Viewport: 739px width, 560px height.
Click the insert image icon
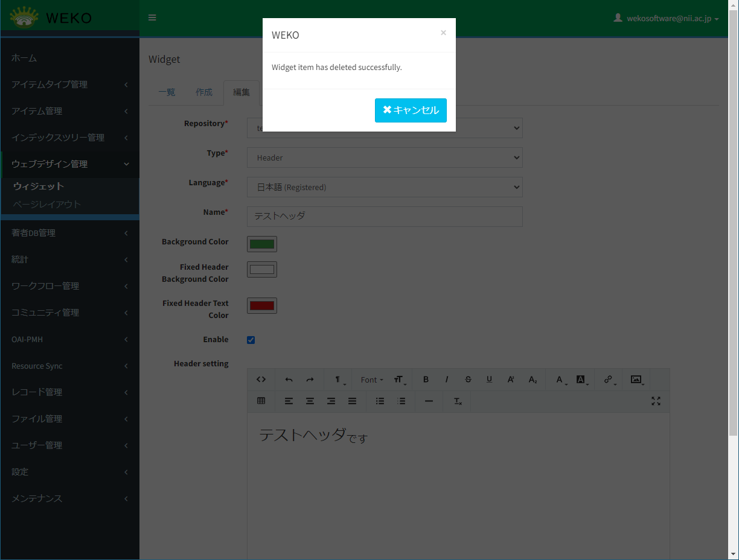(x=636, y=380)
